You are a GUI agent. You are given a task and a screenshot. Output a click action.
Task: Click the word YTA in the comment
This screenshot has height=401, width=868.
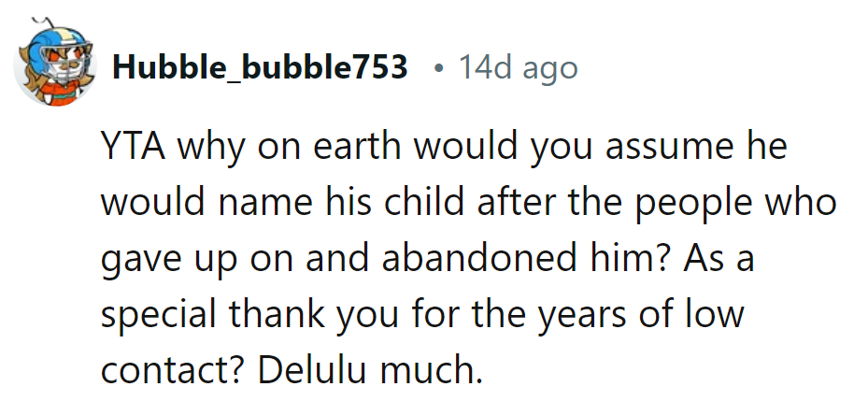(131, 148)
